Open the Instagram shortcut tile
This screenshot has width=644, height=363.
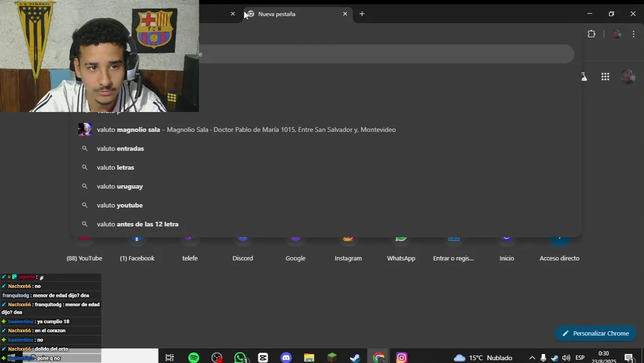[x=348, y=250]
